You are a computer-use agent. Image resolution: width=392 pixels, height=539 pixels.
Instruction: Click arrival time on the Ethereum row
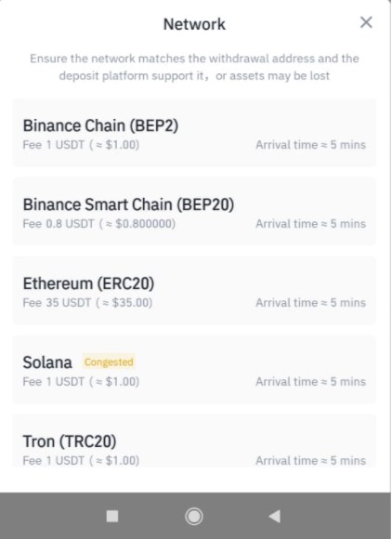(310, 303)
